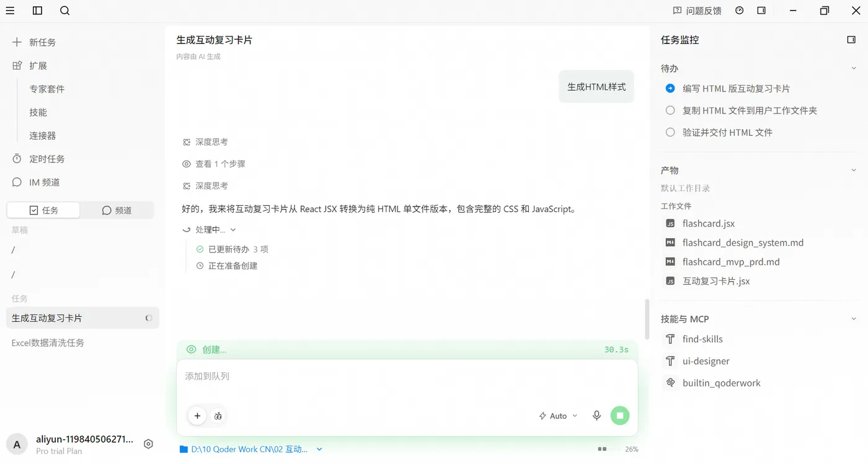Image resolution: width=868 pixels, height=464 pixels.
Task: Open the builtin_qoderwork MCP entry
Action: pyautogui.click(x=721, y=383)
